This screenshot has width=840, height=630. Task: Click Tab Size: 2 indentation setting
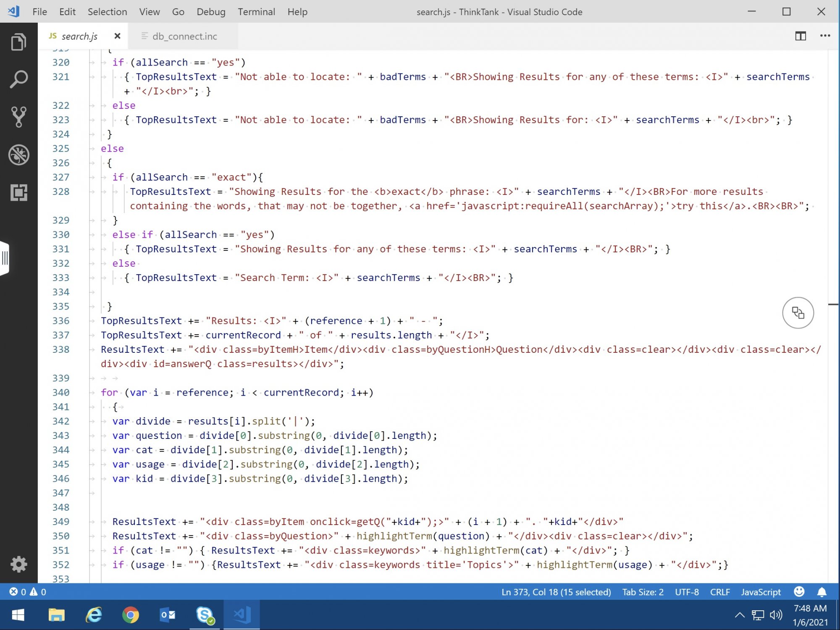(643, 592)
